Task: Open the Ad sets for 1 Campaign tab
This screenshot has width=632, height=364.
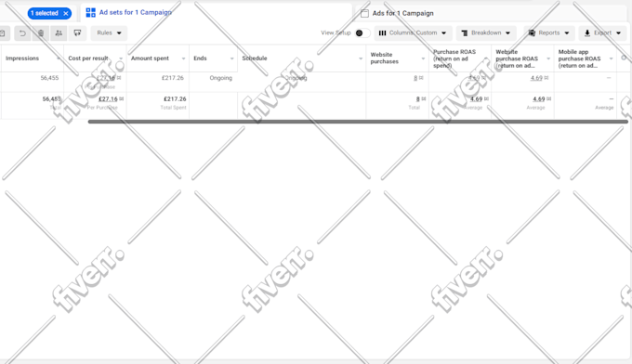Action: [135, 12]
